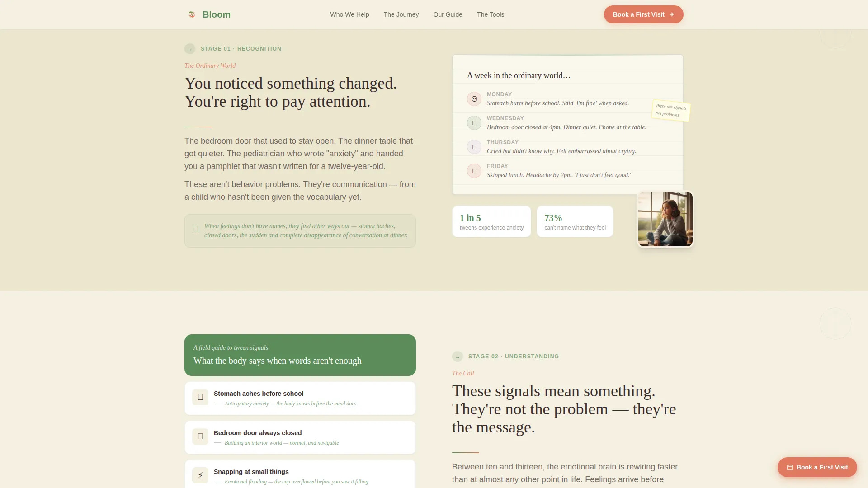The height and width of the screenshot is (488, 868).
Task: Click the lightning icon for Snapping at small things
Action: (200, 475)
